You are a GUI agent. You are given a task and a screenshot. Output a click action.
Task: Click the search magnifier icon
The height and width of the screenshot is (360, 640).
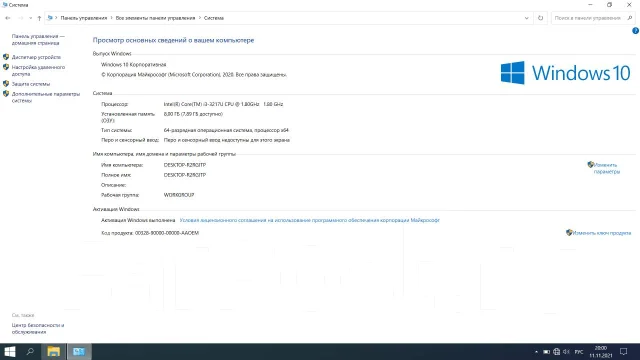pyautogui.click(x=630, y=18)
